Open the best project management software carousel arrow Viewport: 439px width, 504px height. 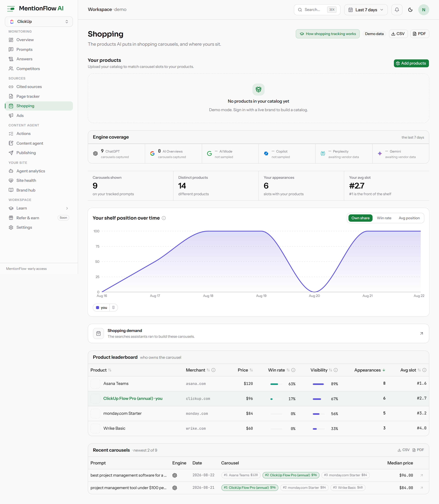tap(422, 475)
